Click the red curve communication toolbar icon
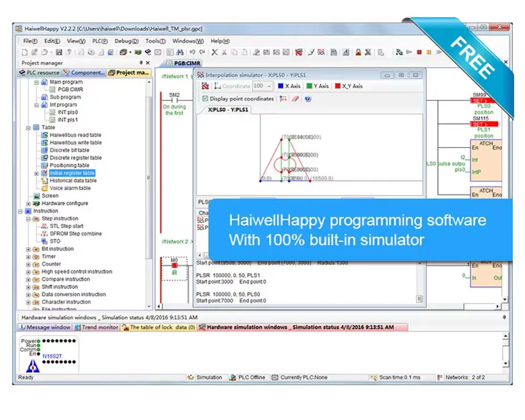525x420 pixels. pos(299,52)
